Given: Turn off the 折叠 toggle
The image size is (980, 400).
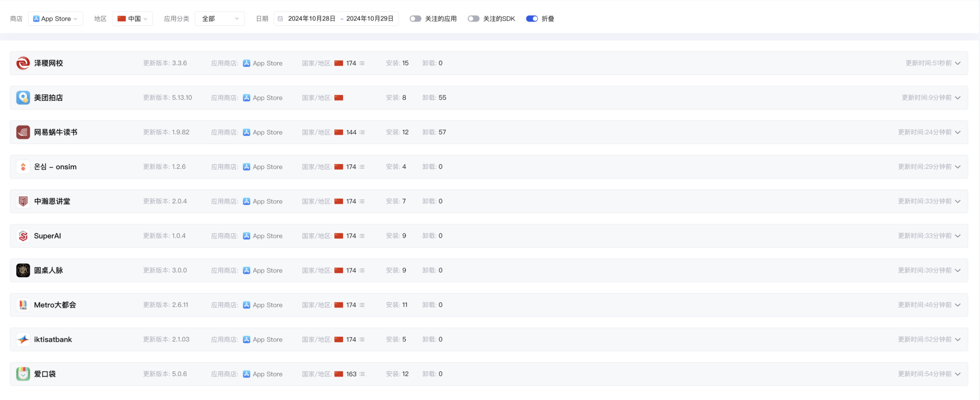Looking at the screenshot, I should tap(532, 19).
